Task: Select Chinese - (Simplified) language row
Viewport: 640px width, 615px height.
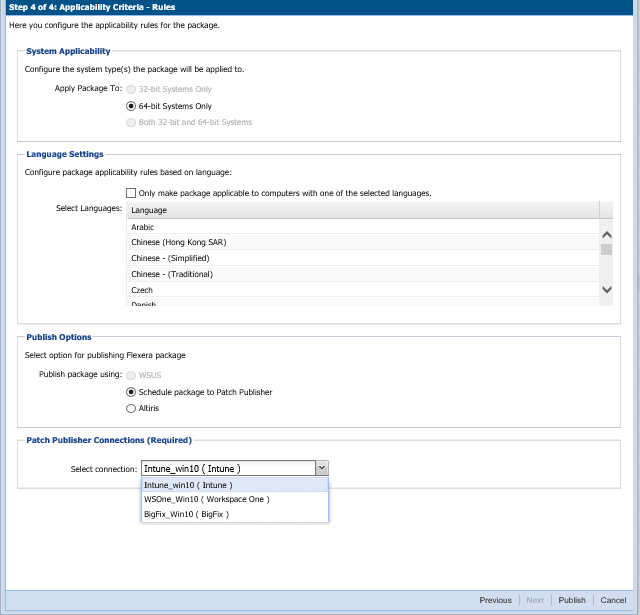Action: click(x=171, y=258)
